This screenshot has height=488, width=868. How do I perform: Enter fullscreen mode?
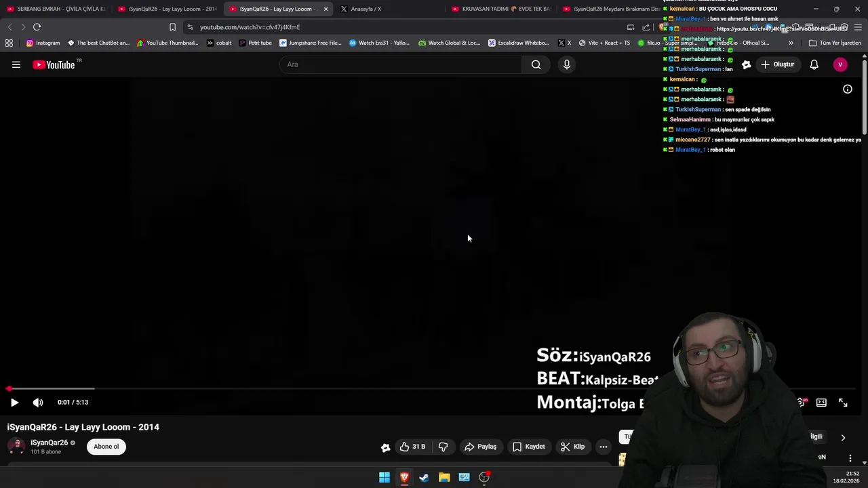point(843,402)
